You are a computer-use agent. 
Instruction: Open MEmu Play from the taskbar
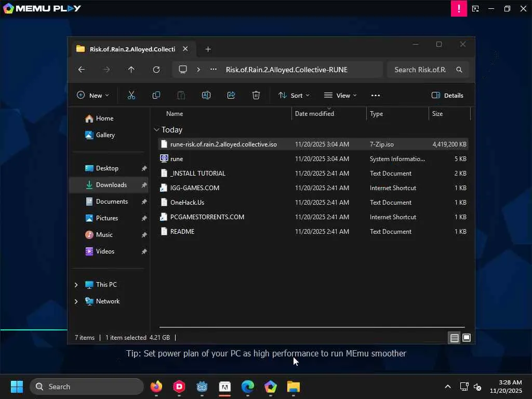[x=270, y=387]
